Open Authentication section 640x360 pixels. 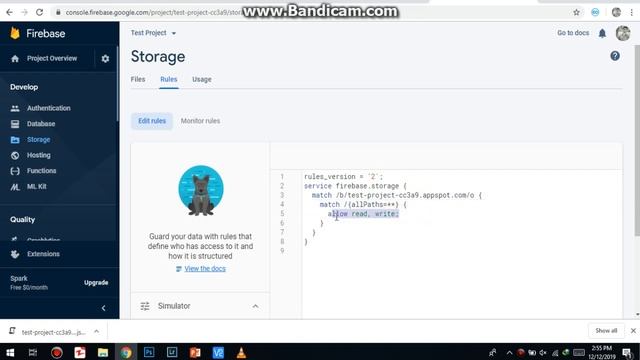click(x=49, y=108)
